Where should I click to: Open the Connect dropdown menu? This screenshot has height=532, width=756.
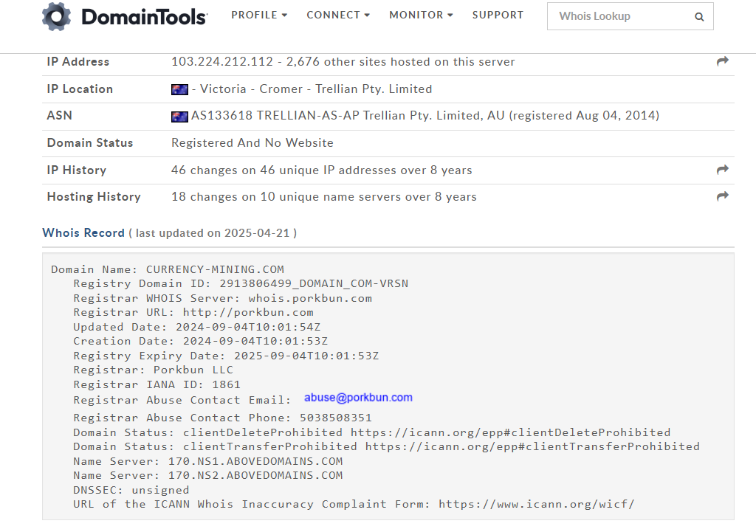[x=338, y=15]
